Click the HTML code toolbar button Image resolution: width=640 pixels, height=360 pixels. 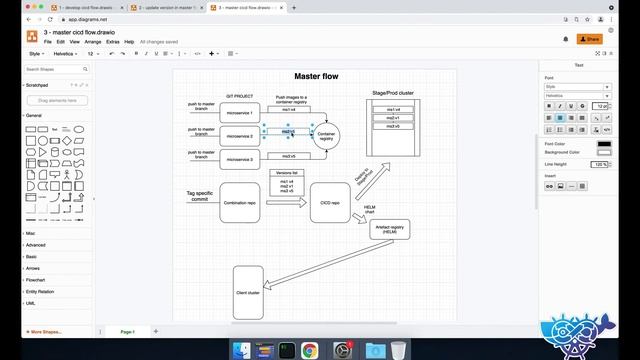pos(197,53)
